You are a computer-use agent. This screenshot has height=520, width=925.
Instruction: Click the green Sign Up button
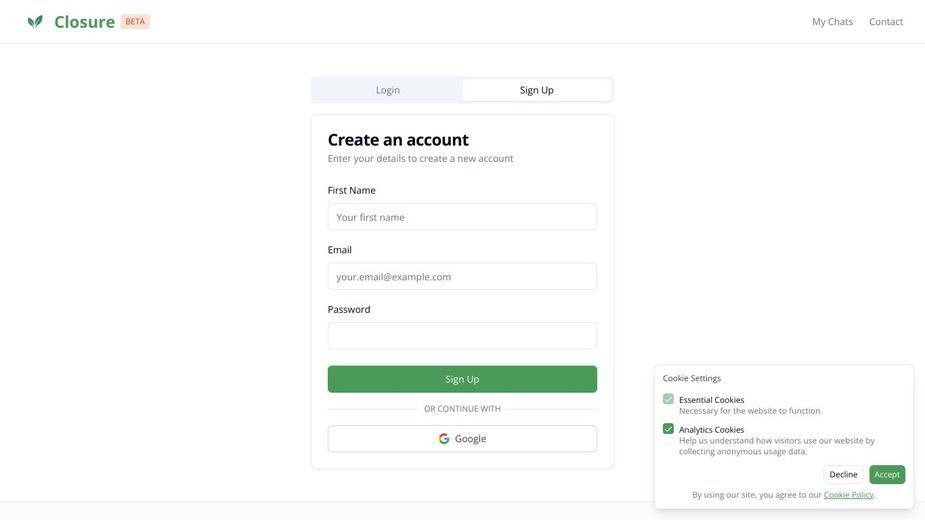point(462,379)
